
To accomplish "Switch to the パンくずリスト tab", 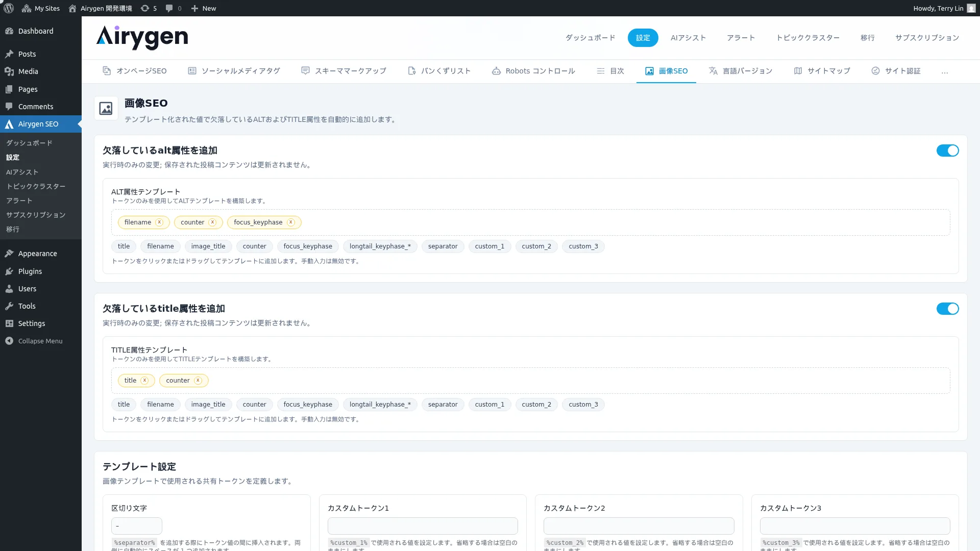I will [439, 71].
